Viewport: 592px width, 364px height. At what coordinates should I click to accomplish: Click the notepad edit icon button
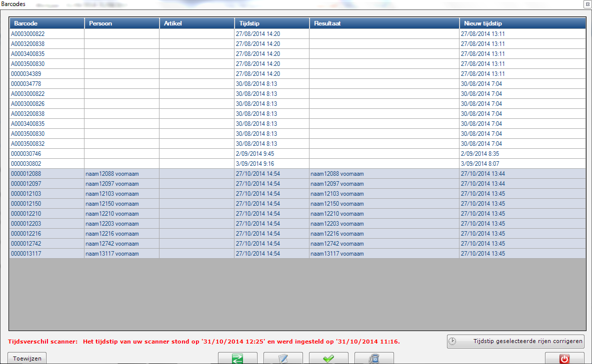click(x=283, y=358)
